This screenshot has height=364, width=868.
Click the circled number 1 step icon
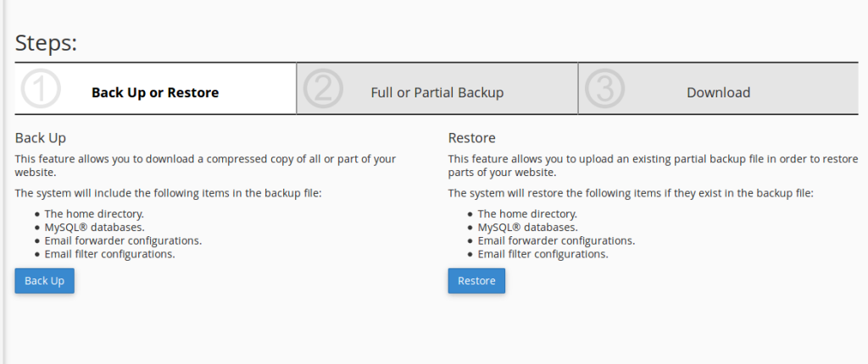click(40, 89)
